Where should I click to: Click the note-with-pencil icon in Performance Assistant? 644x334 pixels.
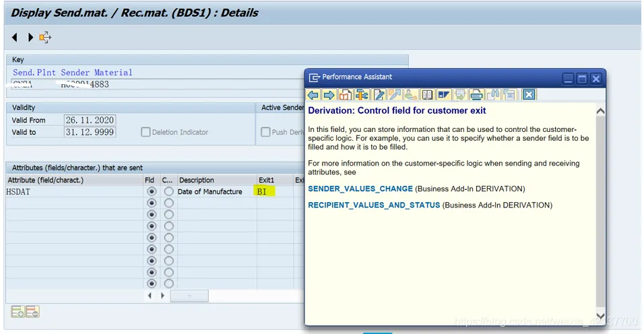point(395,95)
